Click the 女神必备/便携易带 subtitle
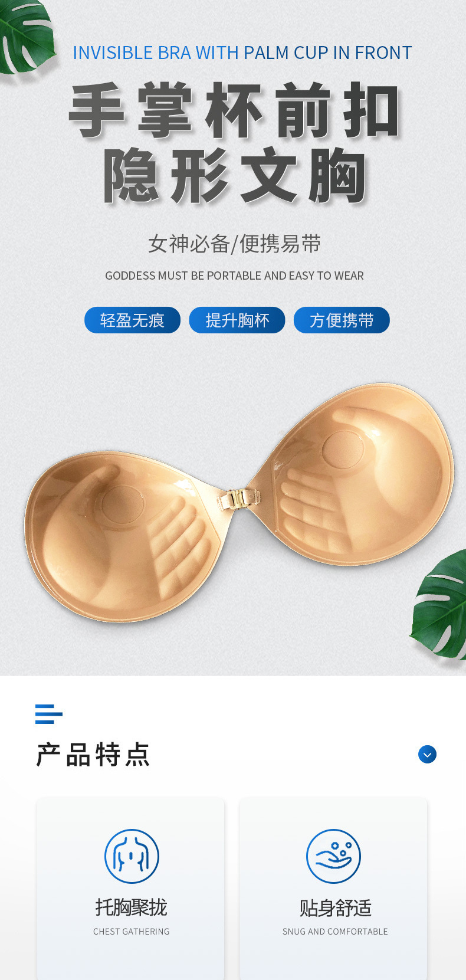 pos(234,244)
